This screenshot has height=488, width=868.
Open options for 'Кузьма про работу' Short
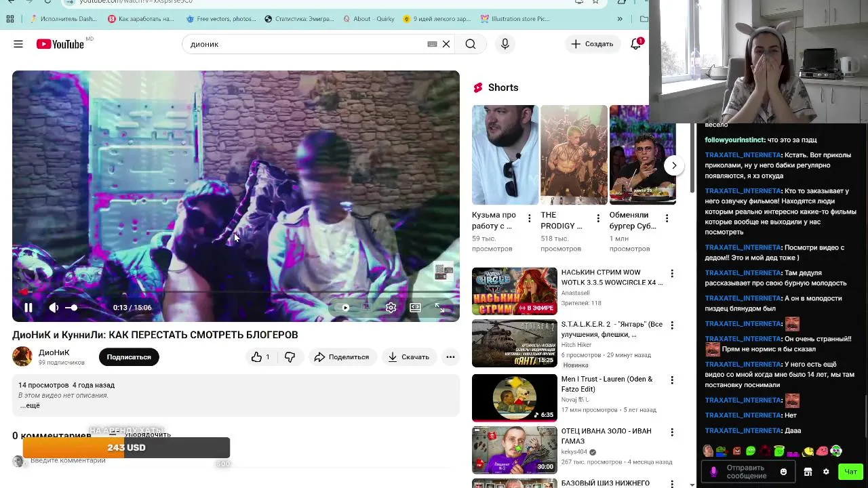point(530,218)
